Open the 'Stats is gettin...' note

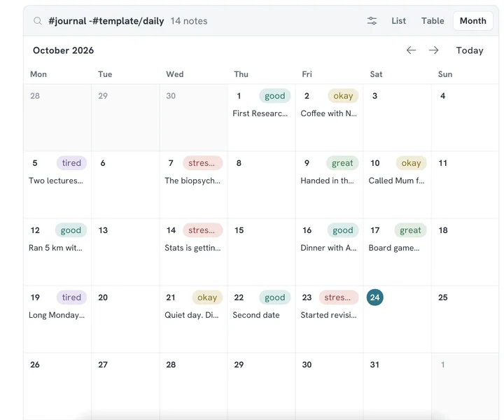[192, 248]
